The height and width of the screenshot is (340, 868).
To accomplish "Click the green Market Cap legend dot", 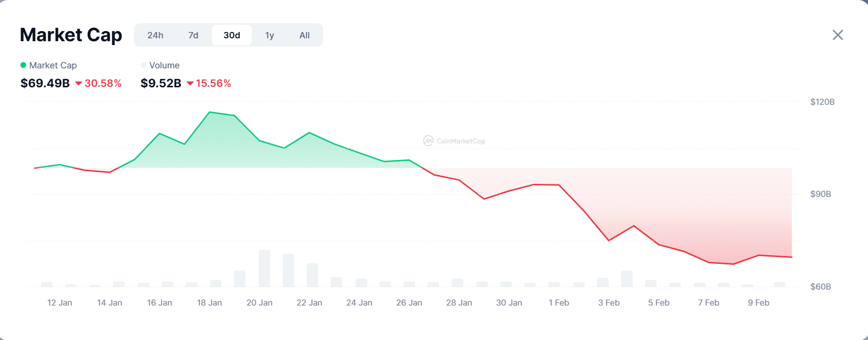I will tap(23, 65).
